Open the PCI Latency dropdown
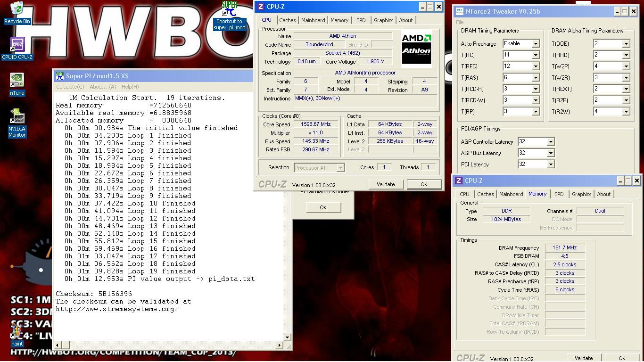Image resolution: width=644 pixels, height=362 pixels. point(551,165)
